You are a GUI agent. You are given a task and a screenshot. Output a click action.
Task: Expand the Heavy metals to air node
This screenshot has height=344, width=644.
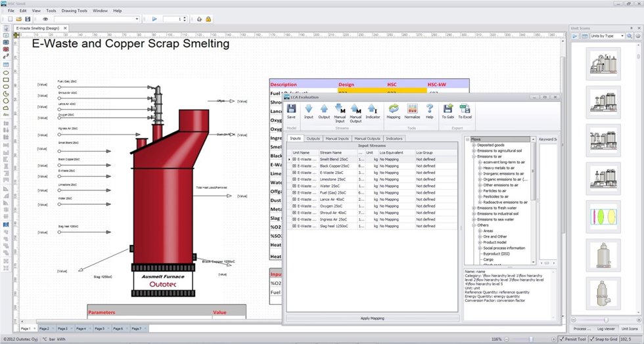click(480, 168)
